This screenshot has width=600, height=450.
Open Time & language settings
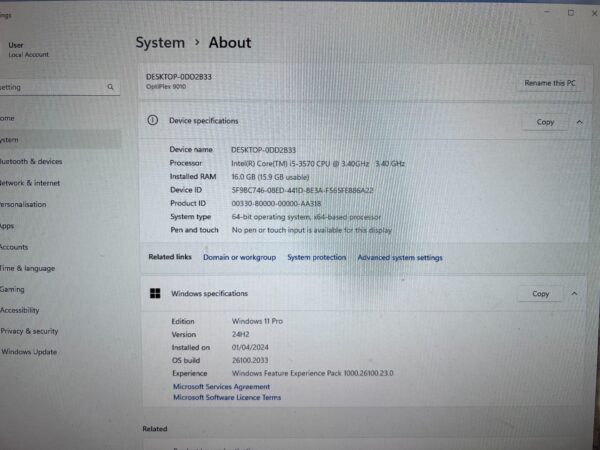point(59,268)
